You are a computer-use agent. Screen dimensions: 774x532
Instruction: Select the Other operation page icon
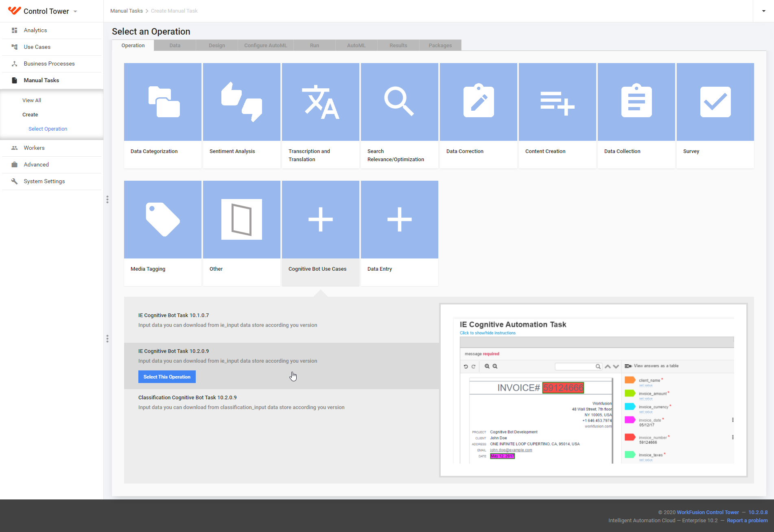click(242, 219)
